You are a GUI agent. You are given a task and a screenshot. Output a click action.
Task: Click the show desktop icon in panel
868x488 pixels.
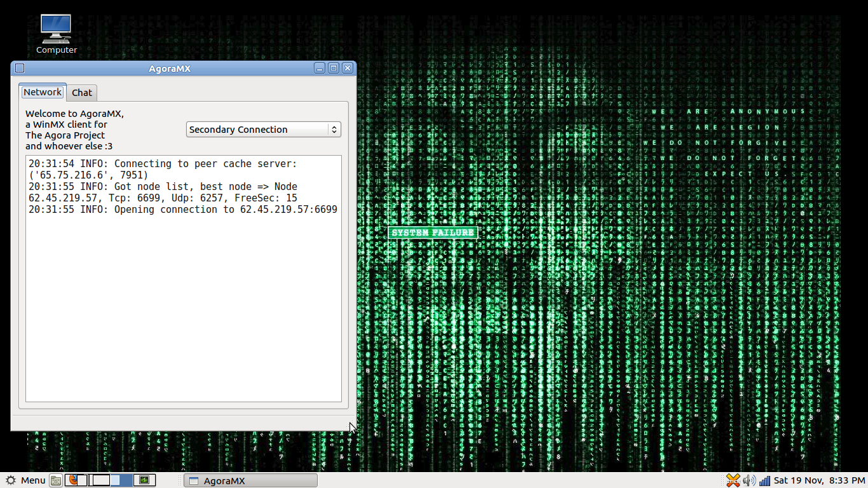tap(56, 480)
